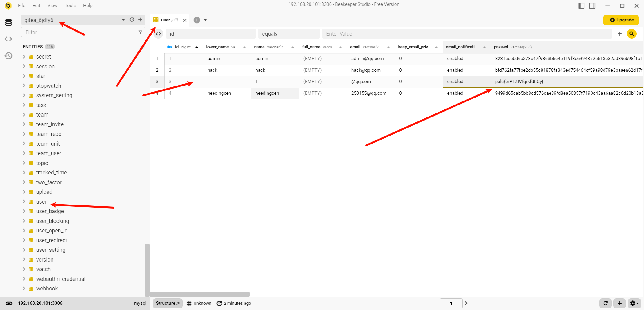Open the database entities sidebar icon
644x310 pixels.
(x=9, y=22)
